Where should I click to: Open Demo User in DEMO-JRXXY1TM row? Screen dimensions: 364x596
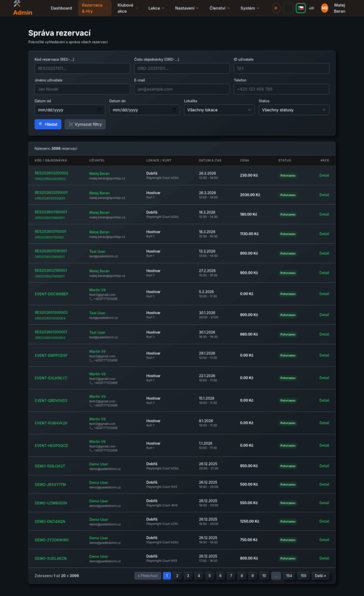[99, 483]
